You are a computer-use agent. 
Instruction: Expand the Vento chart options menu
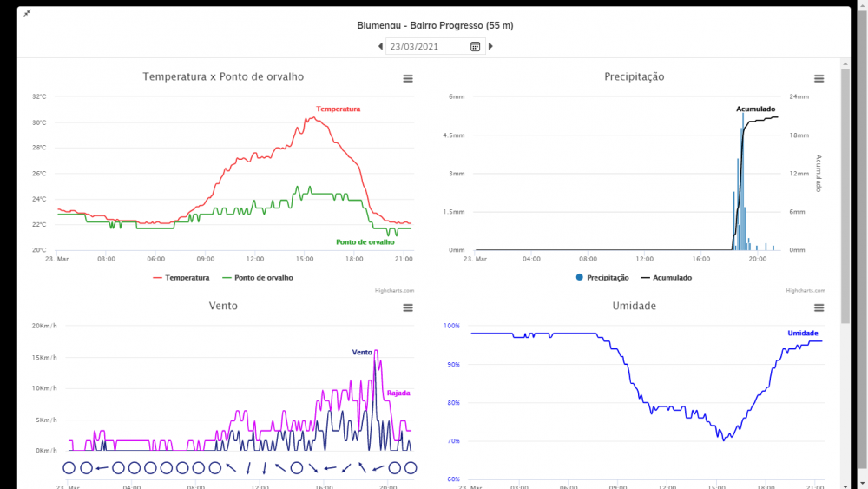[x=408, y=307]
